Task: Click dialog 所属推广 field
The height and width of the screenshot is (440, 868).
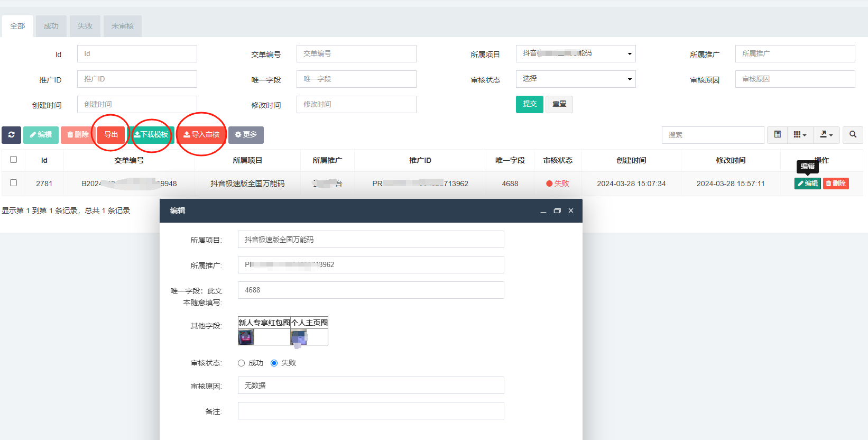Action: pyautogui.click(x=371, y=265)
